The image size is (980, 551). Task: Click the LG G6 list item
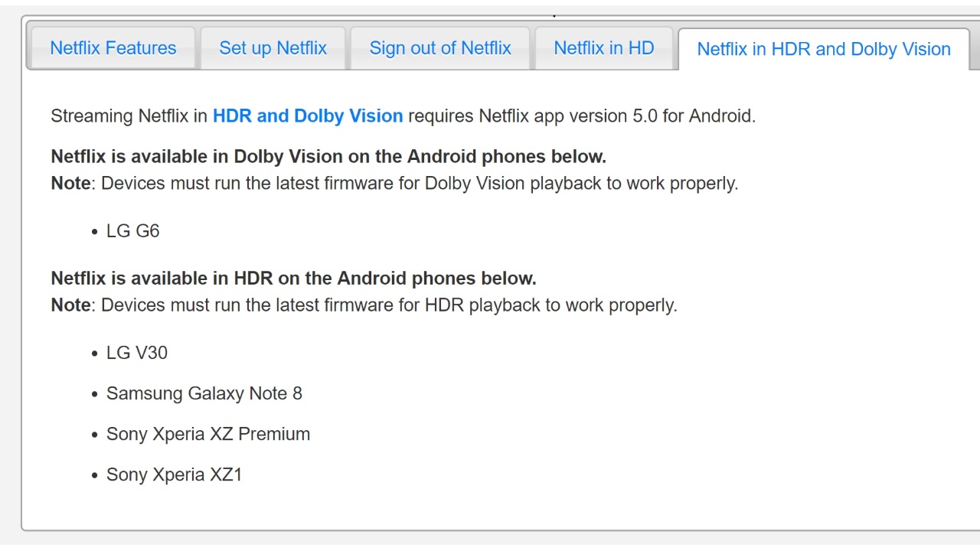[132, 231]
